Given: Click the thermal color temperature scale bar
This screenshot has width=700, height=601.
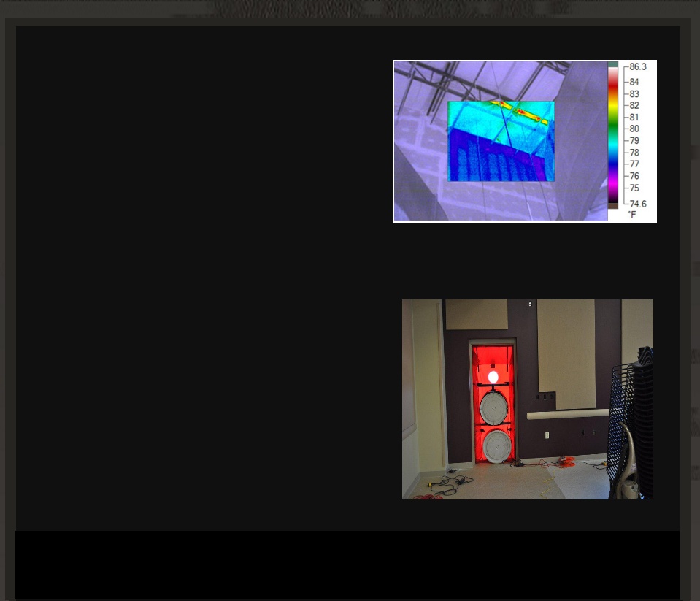Looking at the screenshot, I should [613, 135].
